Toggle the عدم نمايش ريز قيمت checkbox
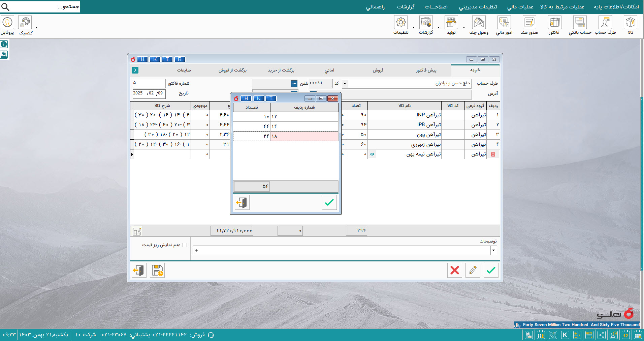This screenshot has height=341, width=644. 185,245
